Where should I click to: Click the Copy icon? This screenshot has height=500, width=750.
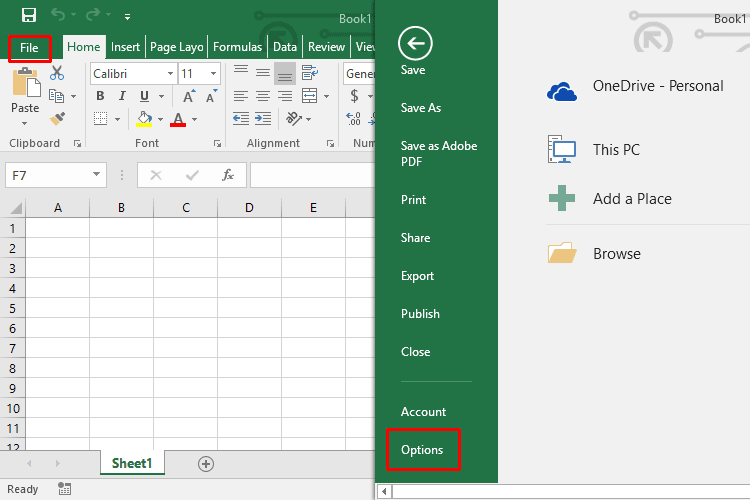pyautogui.click(x=56, y=96)
